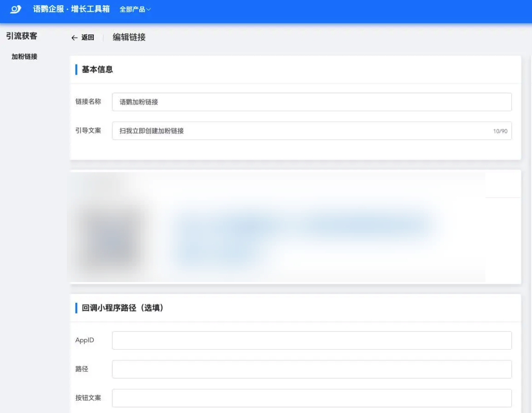This screenshot has width=532, height=413.
Task: Click the 路径 input field
Action: tap(311, 369)
